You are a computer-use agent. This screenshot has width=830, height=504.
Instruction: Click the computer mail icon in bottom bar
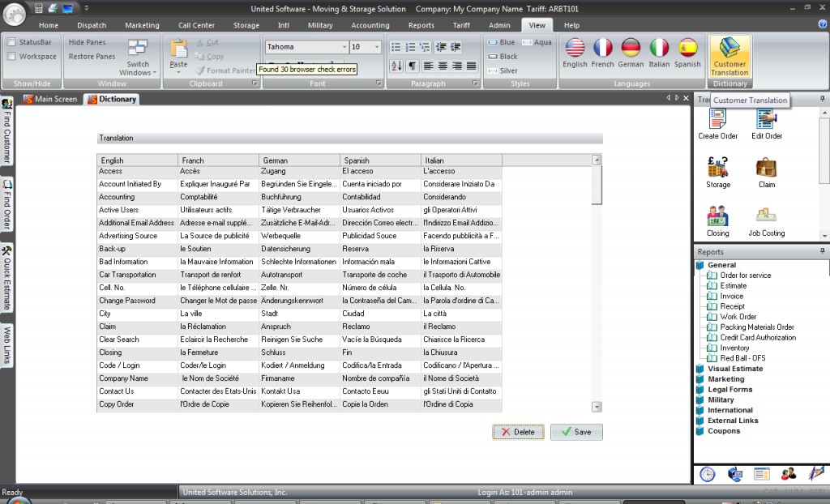(734, 474)
